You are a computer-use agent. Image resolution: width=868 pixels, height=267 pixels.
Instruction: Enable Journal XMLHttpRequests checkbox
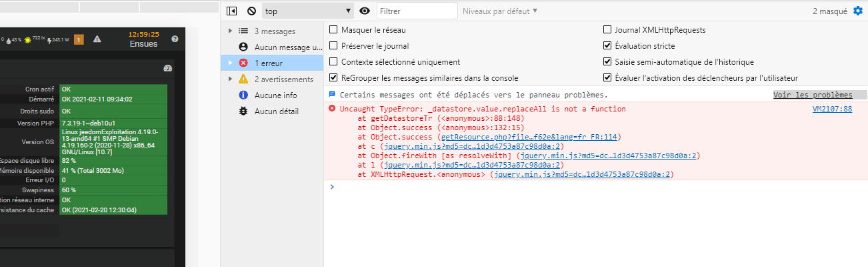607,30
